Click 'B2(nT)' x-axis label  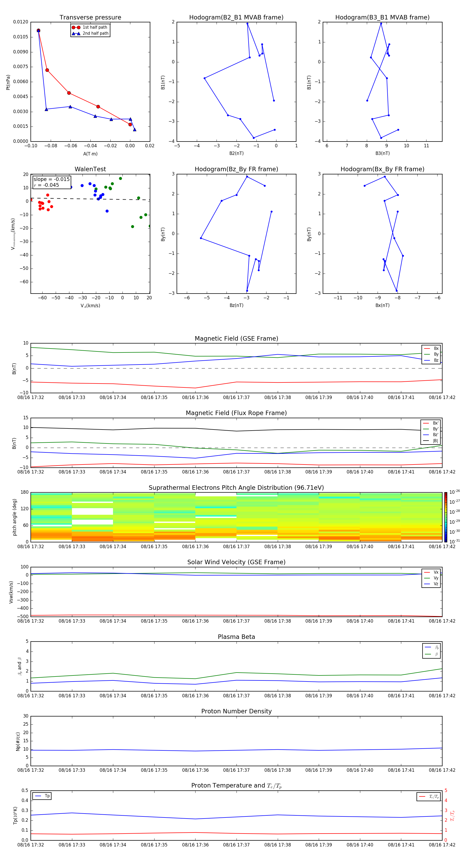[x=236, y=153]
